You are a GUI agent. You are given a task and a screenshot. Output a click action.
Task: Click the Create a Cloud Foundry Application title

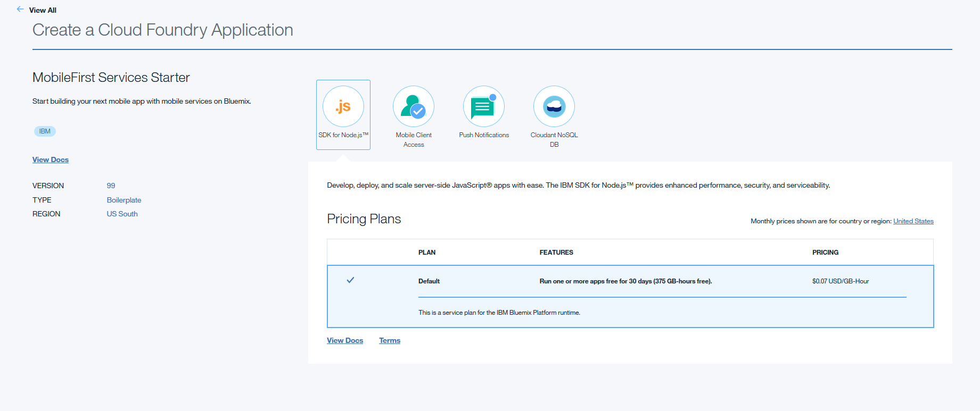point(163,30)
